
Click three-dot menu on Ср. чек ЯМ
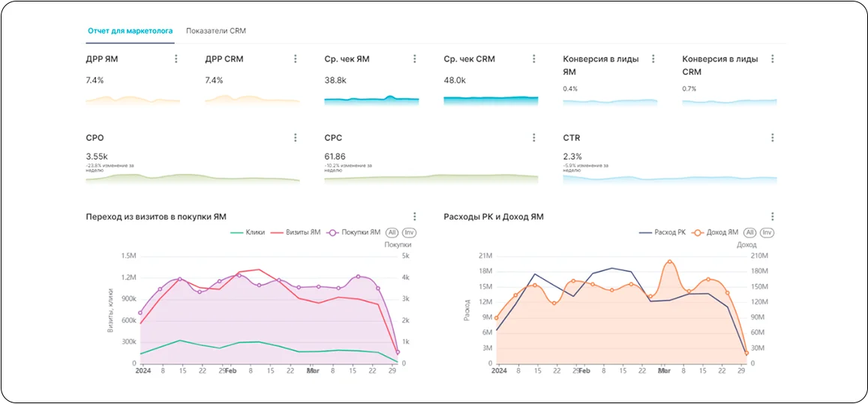pyautogui.click(x=414, y=58)
